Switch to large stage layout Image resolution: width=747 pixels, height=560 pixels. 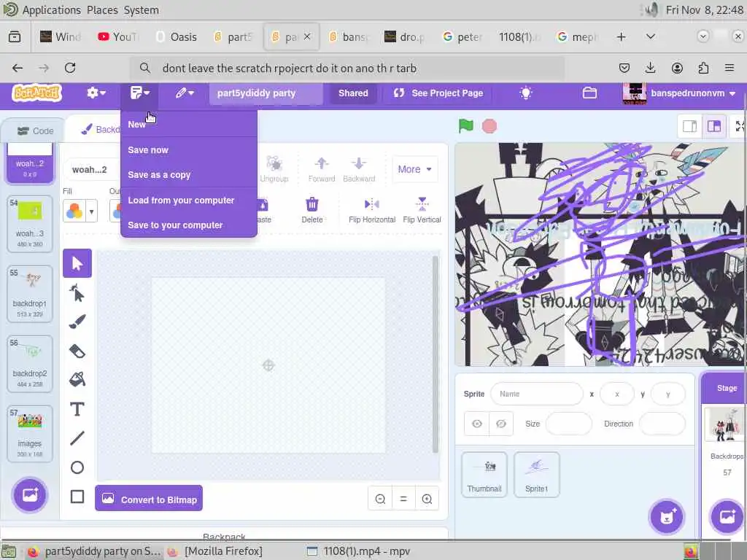[x=713, y=126]
